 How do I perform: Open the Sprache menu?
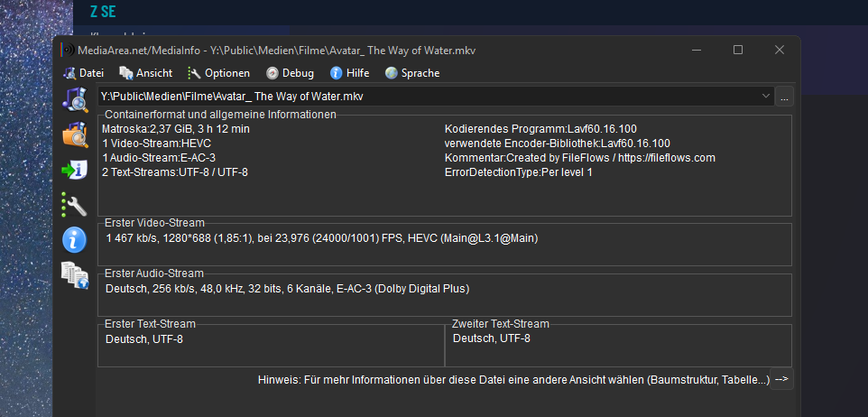click(412, 73)
